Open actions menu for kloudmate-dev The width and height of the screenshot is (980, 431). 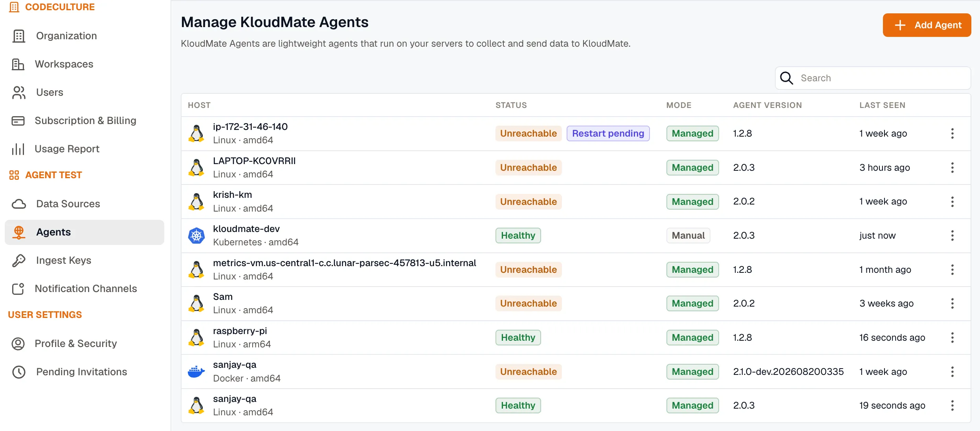pyautogui.click(x=952, y=236)
